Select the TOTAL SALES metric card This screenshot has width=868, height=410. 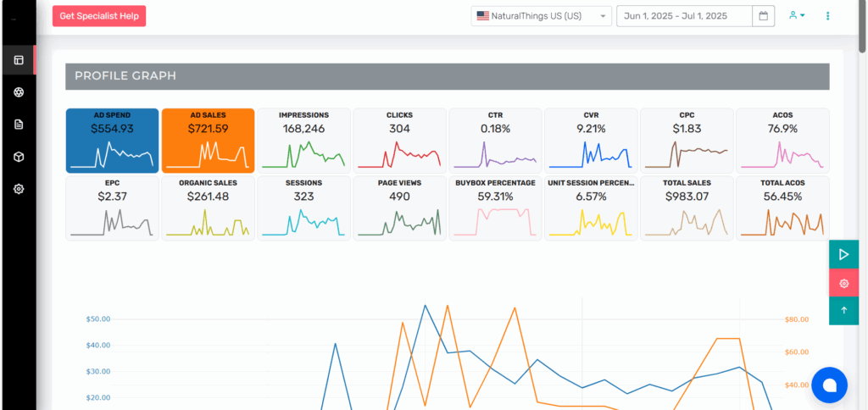[687, 208]
